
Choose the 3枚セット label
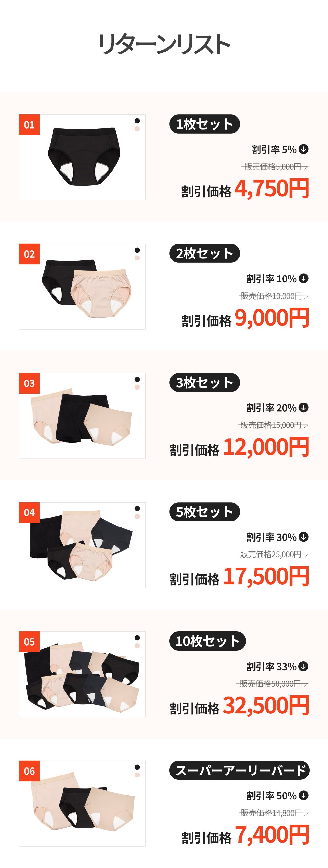point(204,382)
